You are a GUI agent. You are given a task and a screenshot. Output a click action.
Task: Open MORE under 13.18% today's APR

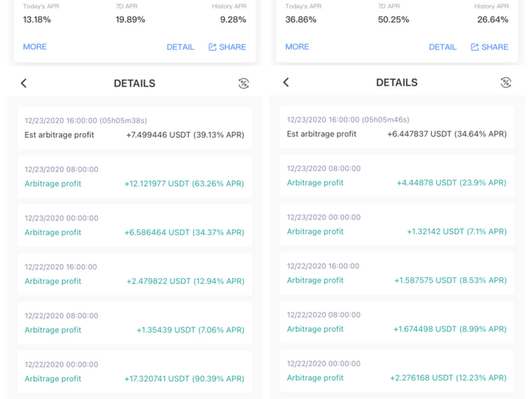pyautogui.click(x=35, y=47)
